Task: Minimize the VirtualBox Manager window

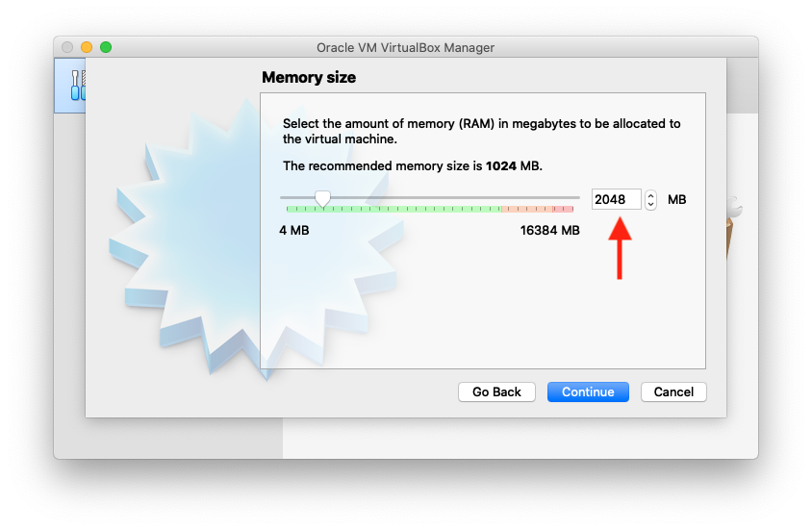Action: coord(87,47)
